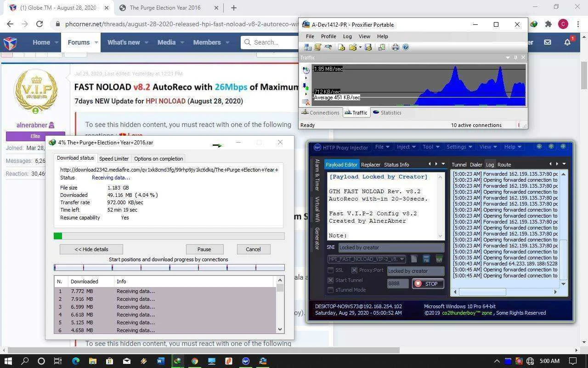Click Hide details button
Screen dimensions: 588x368
click(x=91, y=249)
